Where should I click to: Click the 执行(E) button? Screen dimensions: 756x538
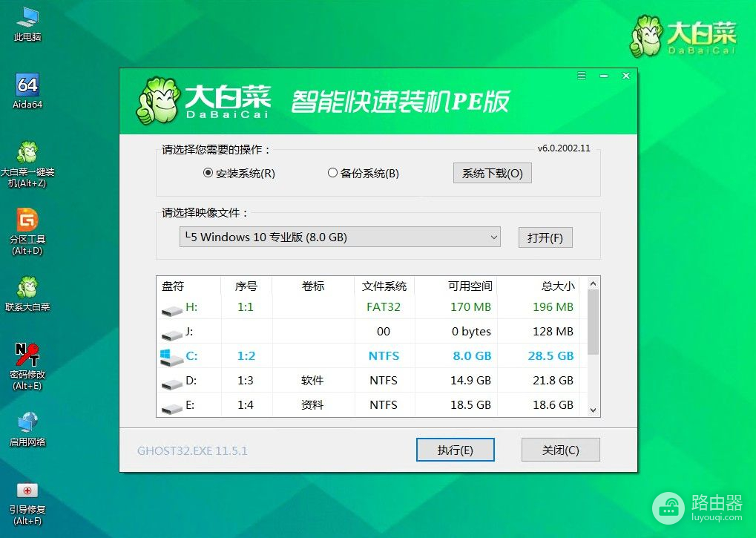coord(455,450)
